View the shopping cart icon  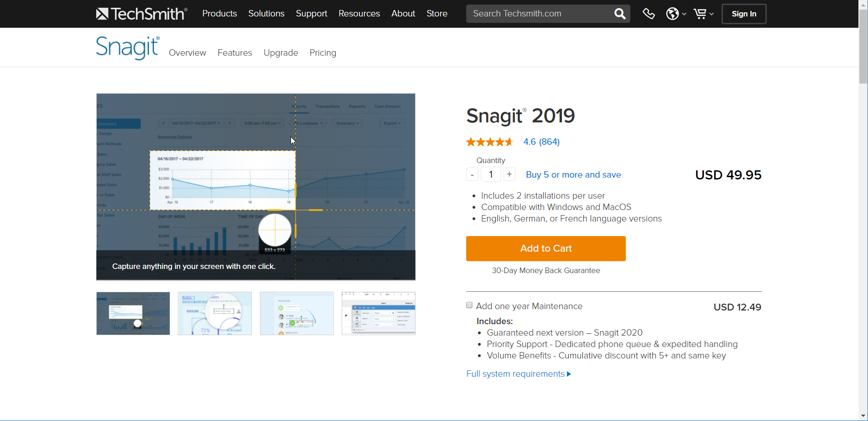tap(699, 14)
